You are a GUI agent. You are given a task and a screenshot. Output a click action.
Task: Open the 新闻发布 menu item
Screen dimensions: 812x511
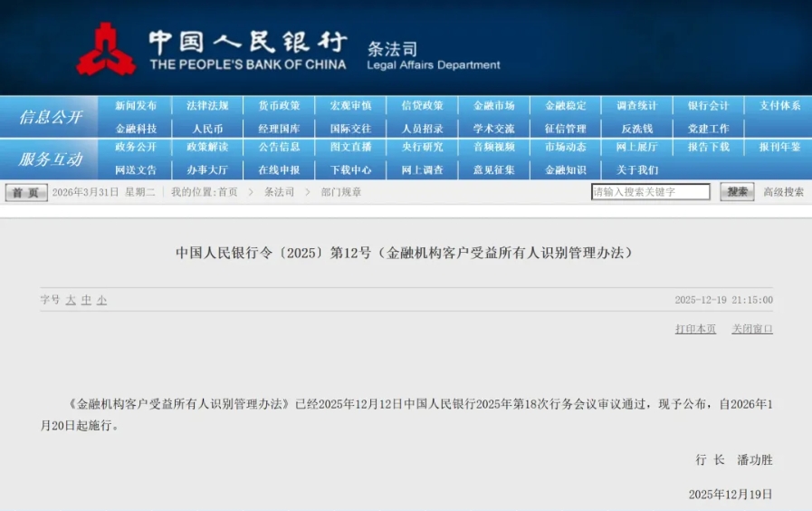[136, 106]
